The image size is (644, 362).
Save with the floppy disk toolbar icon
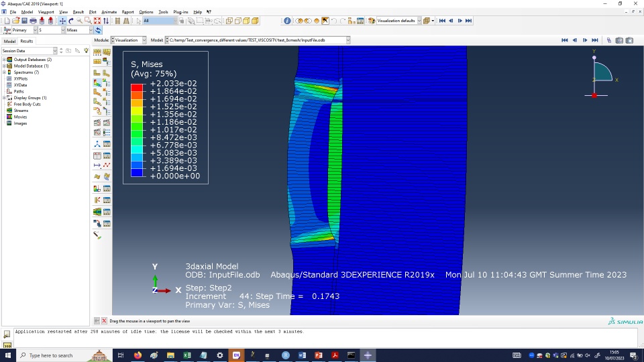click(24, 21)
